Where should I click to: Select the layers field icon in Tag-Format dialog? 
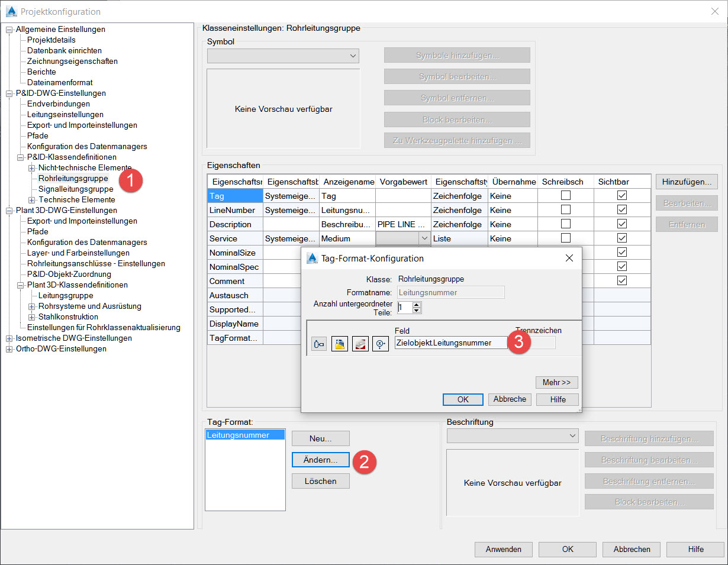pos(360,343)
